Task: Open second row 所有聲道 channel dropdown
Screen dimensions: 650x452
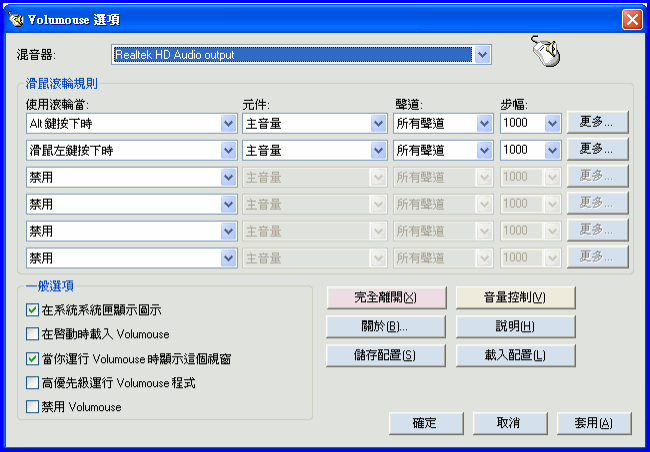Action: coord(485,150)
